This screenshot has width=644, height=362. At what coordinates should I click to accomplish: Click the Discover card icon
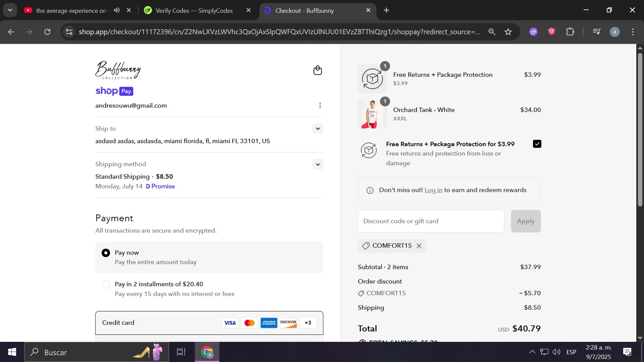(288, 323)
